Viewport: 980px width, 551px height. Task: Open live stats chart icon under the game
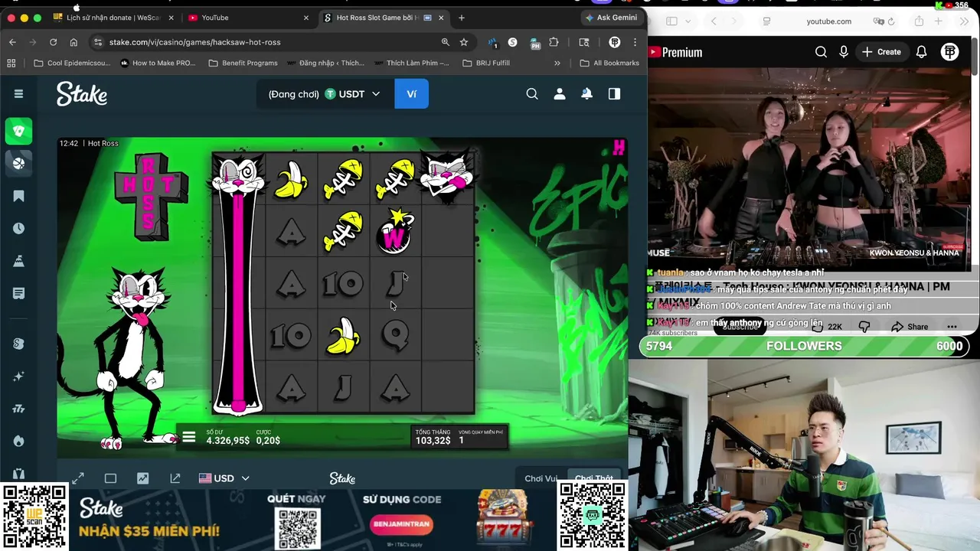click(142, 478)
